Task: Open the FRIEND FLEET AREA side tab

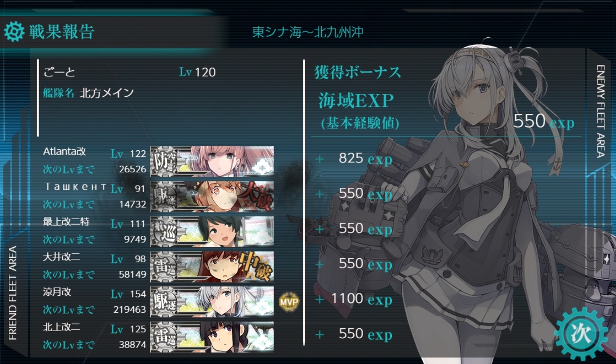Action: pos(13,292)
